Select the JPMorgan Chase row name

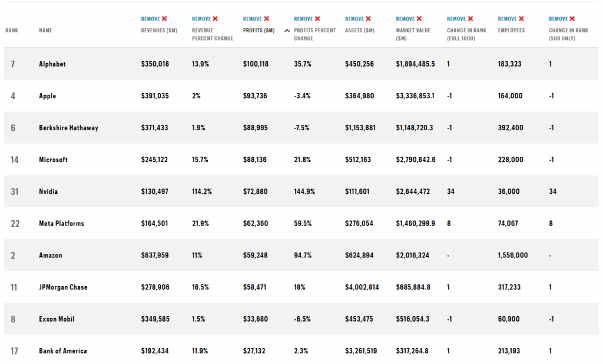point(63,287)
